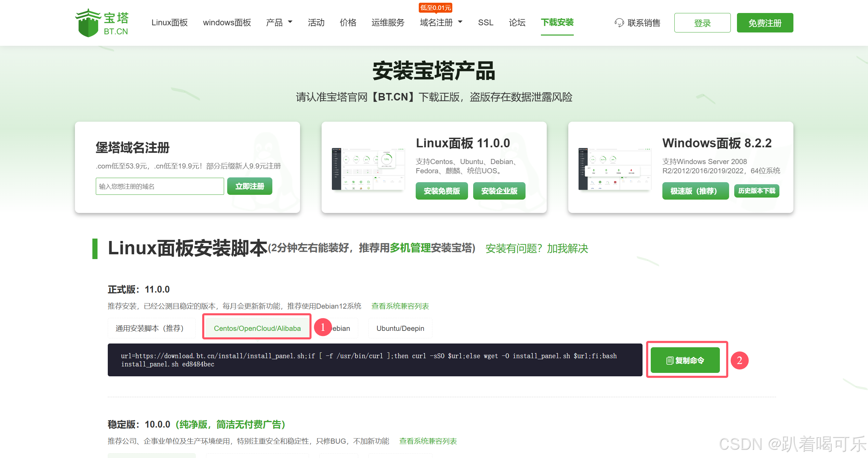The width and height of the screenshot is (868, 458).
Task: Click the 登录 button
Action: pos(702,23)
